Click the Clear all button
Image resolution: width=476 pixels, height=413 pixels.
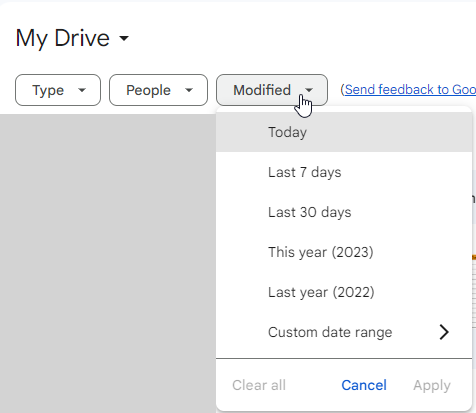click(x=259, y=385)
